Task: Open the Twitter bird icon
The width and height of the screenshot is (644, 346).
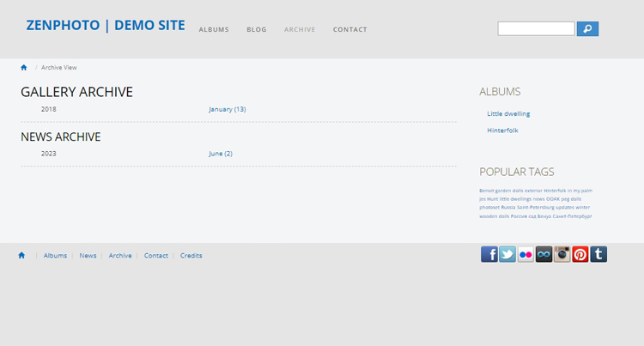Action: (x=507, y=254)
